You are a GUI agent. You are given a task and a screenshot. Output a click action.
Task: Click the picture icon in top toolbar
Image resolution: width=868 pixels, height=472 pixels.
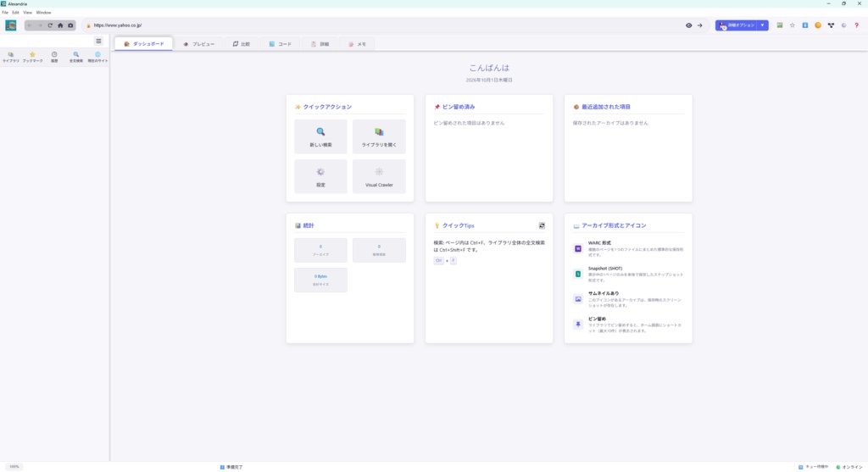pyautogui.click(x=780, y=25)
